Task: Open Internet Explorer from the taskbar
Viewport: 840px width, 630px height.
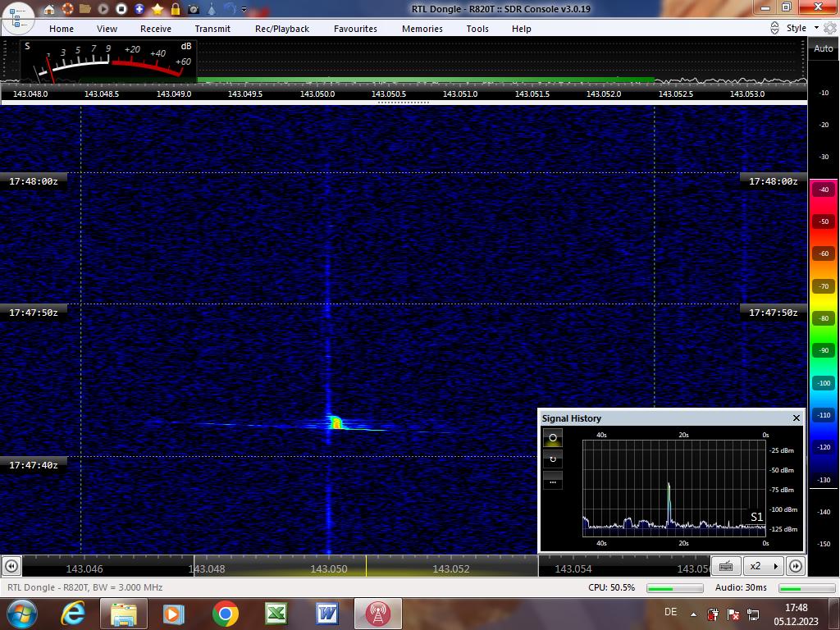Action: pyautogui.click(x=73, y=614)
